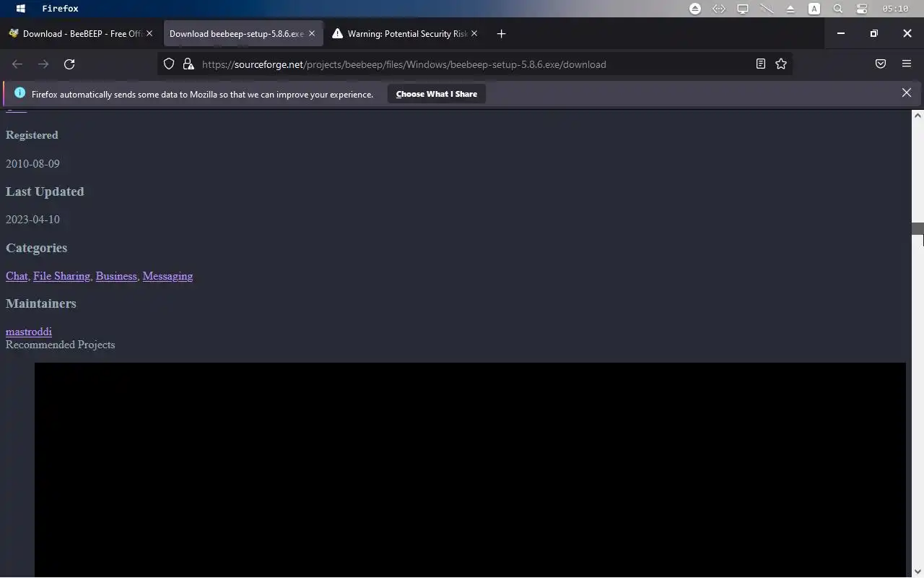Image resolution: width=924 pixels, height=578 pixels.
Task: Click the 05:10 clock in the top bar
Action: 895,9
